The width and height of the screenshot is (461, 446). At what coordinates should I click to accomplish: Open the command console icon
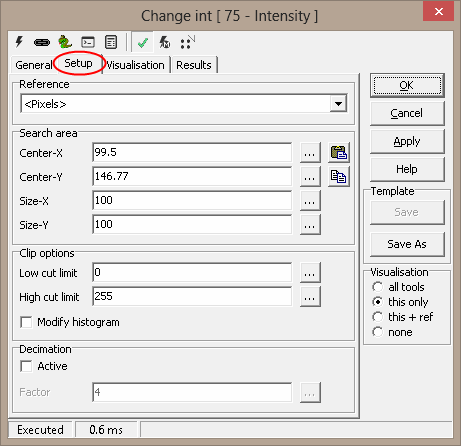click(88, 42)
